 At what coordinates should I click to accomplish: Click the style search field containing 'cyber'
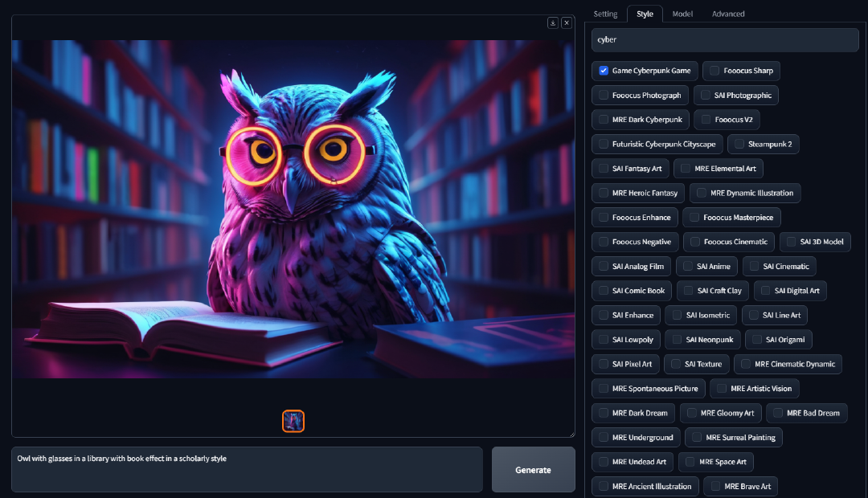pos(723,39)
